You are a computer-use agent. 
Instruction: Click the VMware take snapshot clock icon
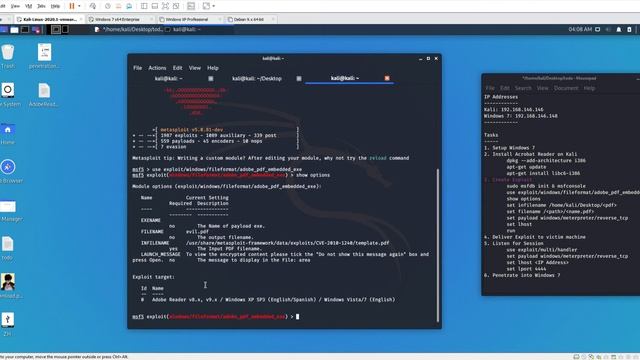[108, 6]
